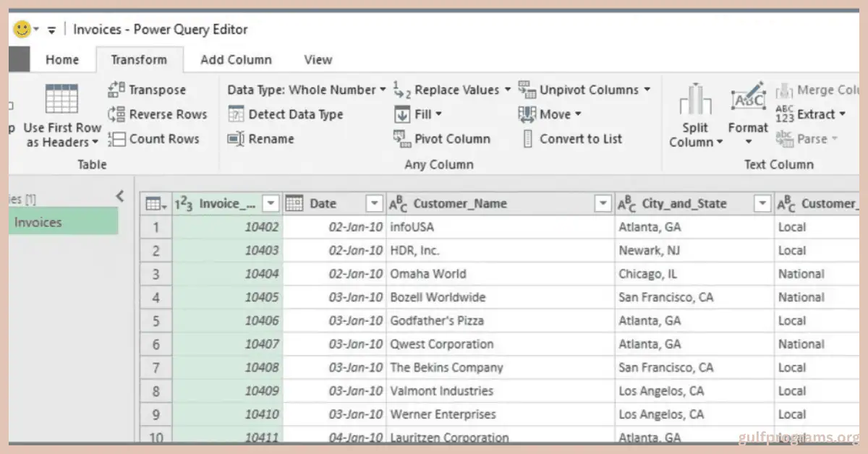
Task: Click the Pivot Column icon
Action: click(402, 139)
